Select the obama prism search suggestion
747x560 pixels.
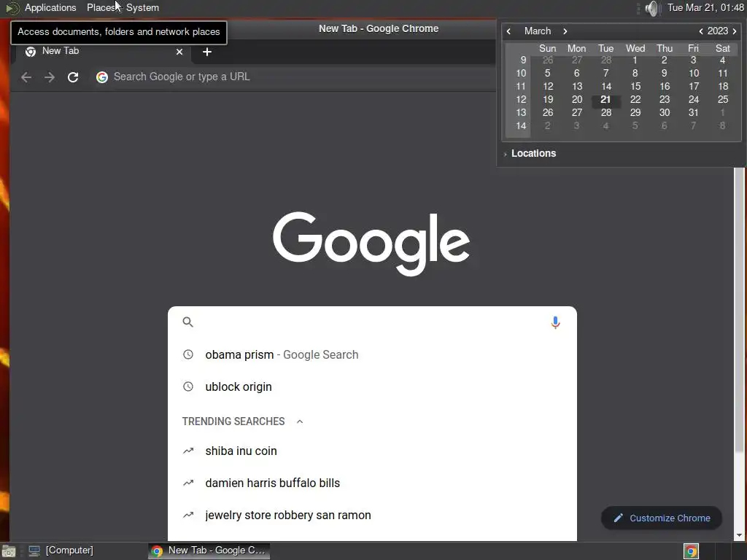coord(372,355)
